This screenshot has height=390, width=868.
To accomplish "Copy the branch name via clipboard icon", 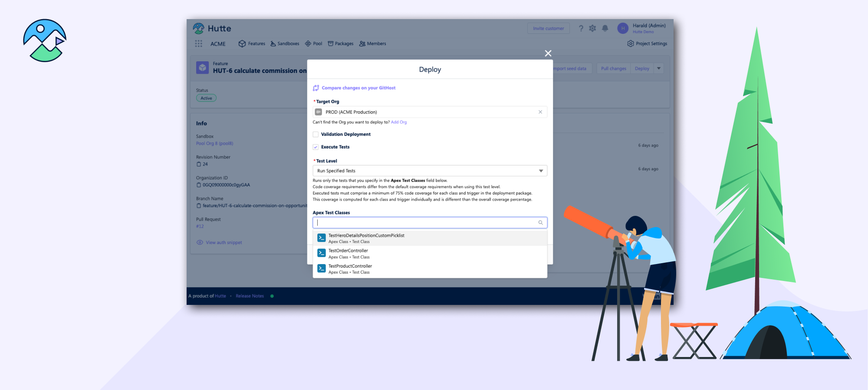I will (199, 206).
